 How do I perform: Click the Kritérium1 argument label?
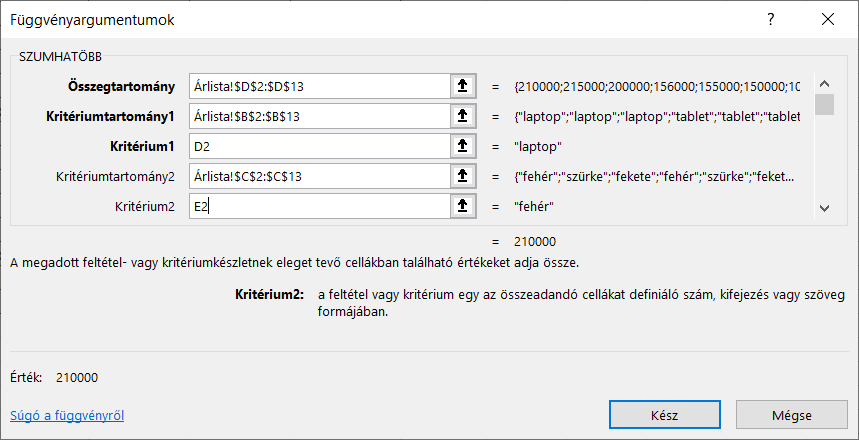142,146
